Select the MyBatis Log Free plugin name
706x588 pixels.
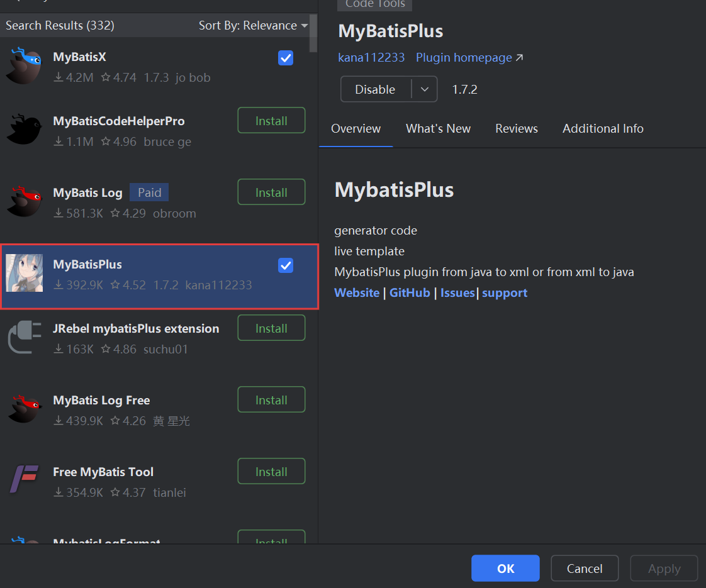[x=101, y=401]
